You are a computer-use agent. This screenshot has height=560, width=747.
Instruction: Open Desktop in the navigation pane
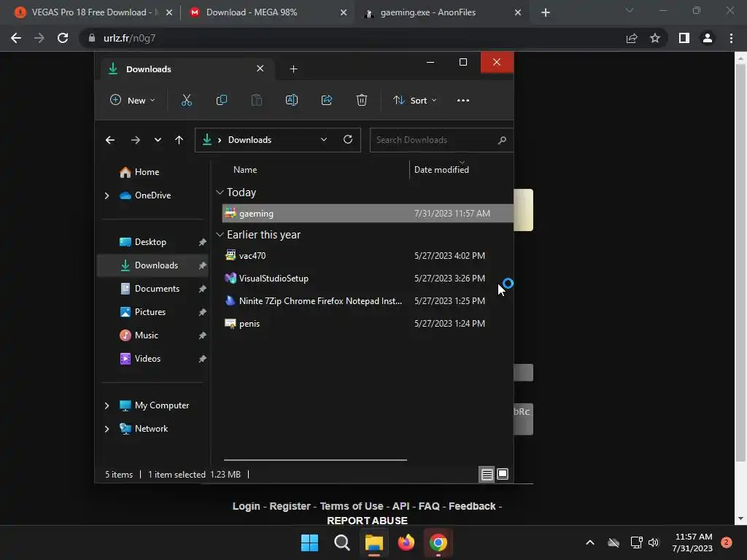[150, 242]
